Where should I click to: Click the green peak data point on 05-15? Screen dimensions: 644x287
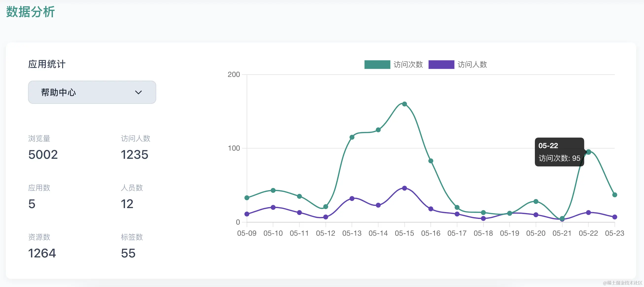click(404, 104)
